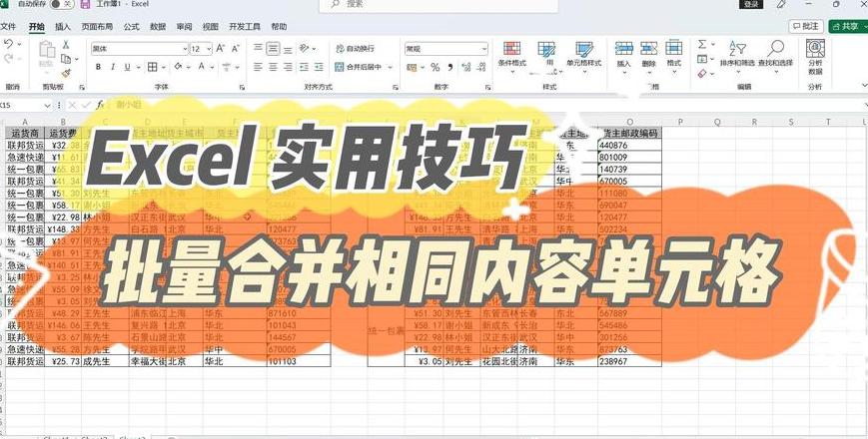
Task: Apply font color letter A
Action: pos(202,67)
